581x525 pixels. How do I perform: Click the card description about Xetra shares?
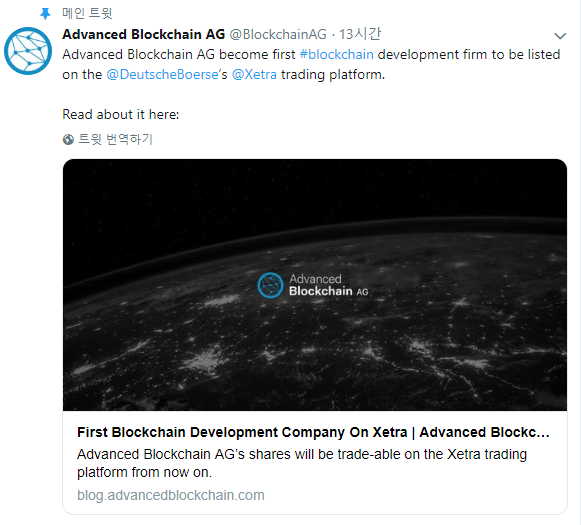coord(302,463)
